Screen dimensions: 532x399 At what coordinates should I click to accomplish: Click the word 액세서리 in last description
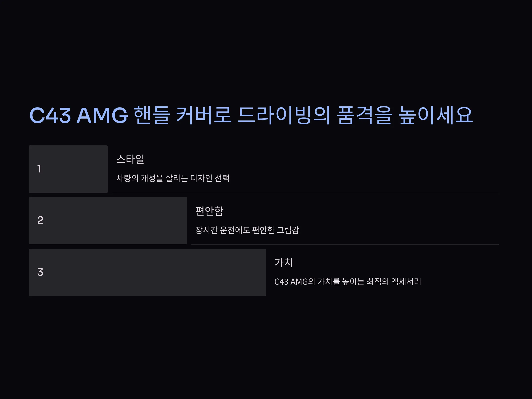406,281
